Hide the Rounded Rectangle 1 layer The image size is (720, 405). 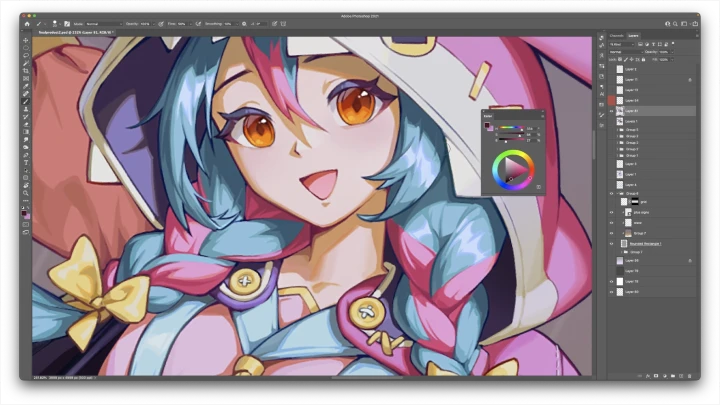click(x=611, y=243)
